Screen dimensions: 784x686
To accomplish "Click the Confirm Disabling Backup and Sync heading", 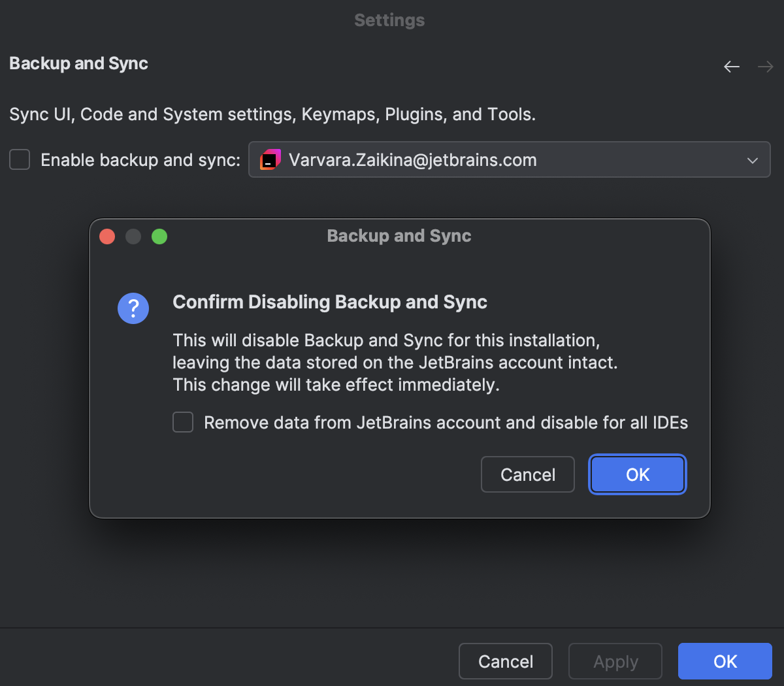I will 330,302.
